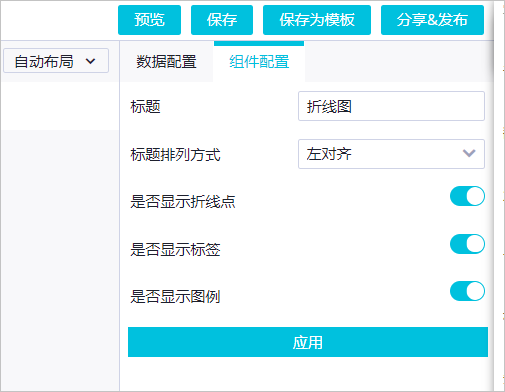505x392 pixels.
Task: Disable the 是否显示标签 switch
Action: 467,244
